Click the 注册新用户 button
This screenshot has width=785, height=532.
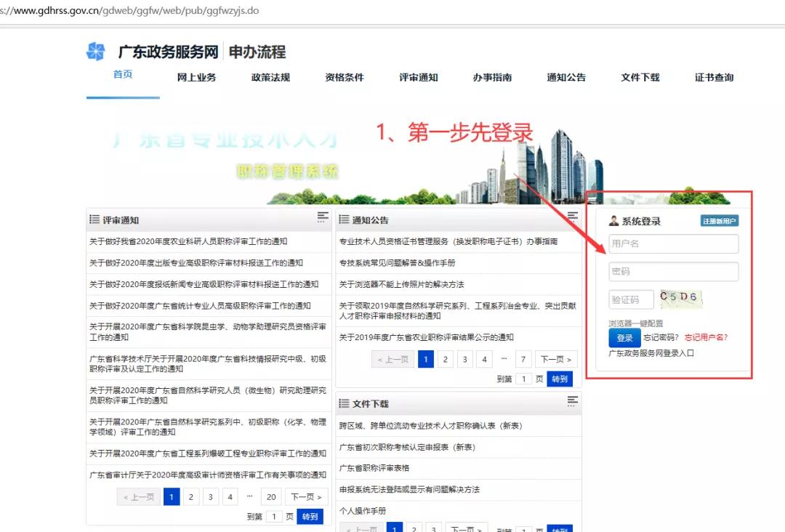[x=720, y=221]
